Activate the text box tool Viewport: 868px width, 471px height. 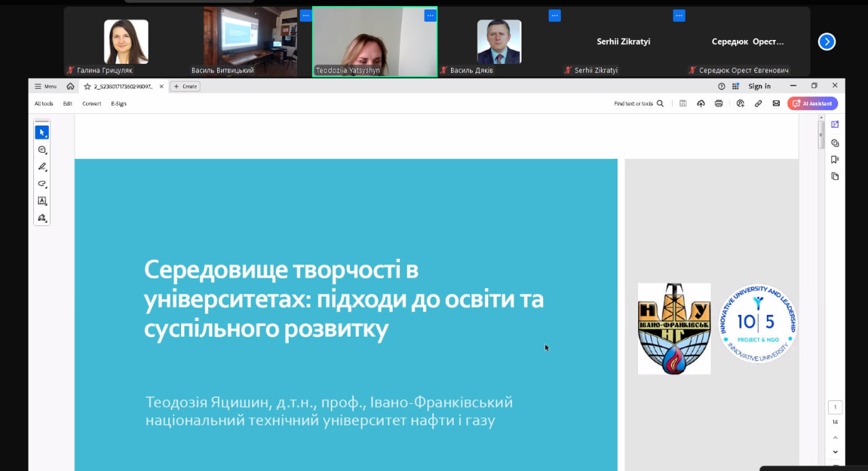tap(42, 201)
